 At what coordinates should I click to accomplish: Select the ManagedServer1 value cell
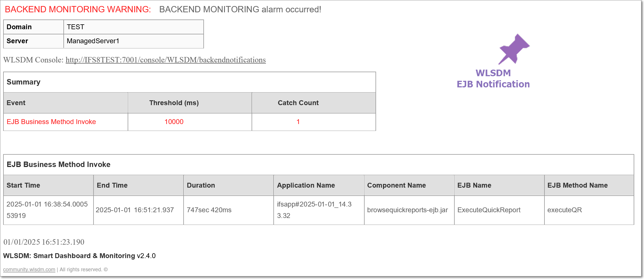(x=133, y=41)
